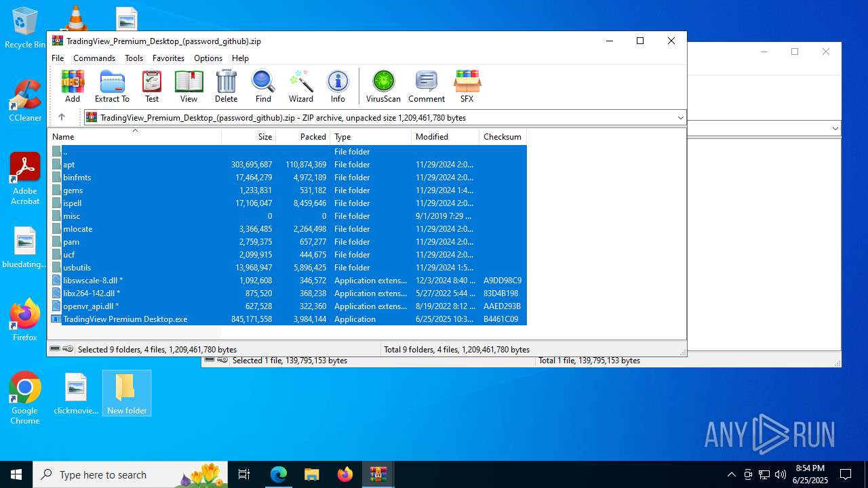This screenshot has width=868, height=488.
Task: Click Firefox taskbar icon
Action: click(x=344, y=474)
